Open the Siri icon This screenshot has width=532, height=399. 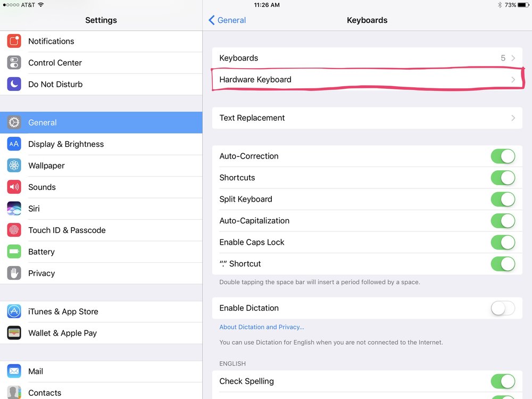click(14, 209)
